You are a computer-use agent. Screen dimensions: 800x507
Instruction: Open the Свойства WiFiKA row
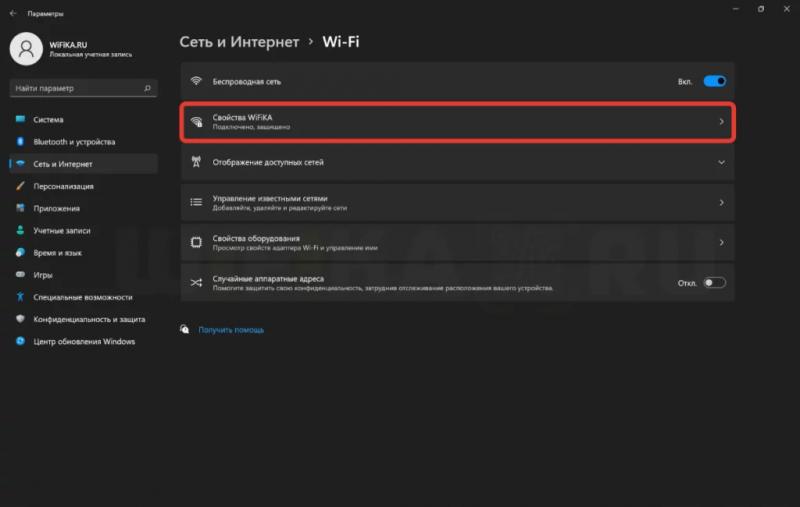[457, 121]
